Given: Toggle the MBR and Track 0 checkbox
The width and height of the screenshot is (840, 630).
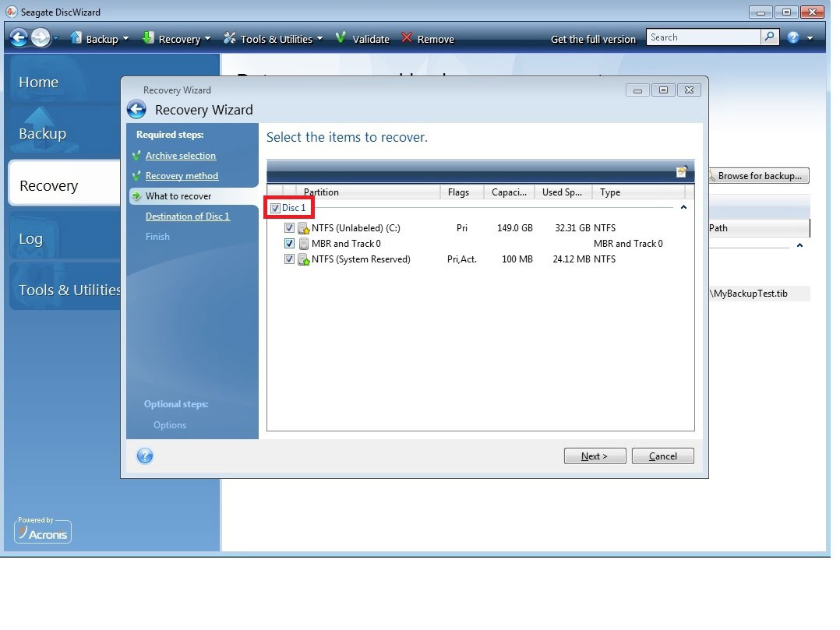Looking at the screenshot, I should point(290,244).
